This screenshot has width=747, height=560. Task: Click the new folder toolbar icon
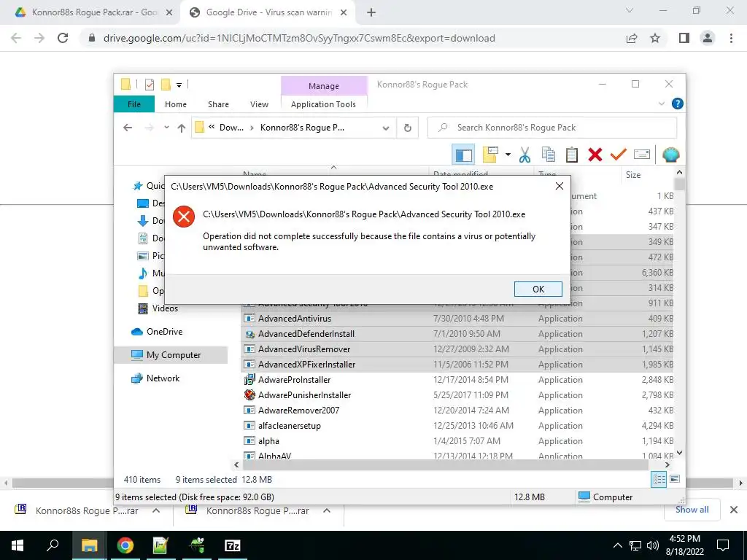click(490, 155)
